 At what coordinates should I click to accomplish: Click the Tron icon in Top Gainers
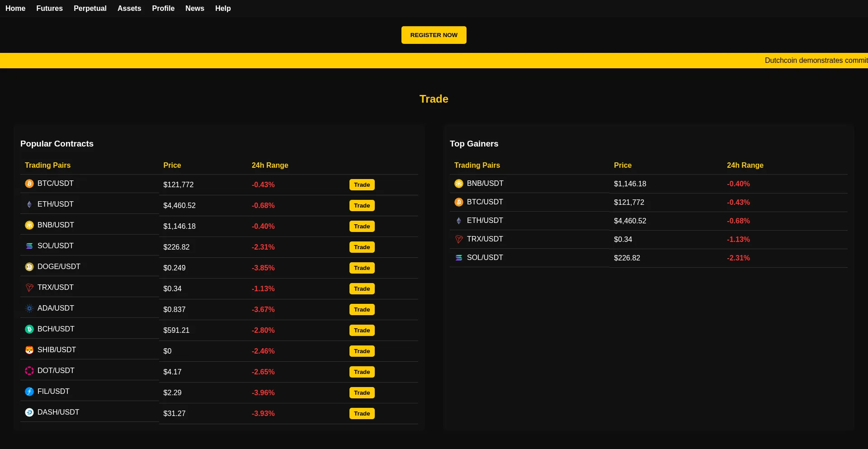tap(459, 239)
